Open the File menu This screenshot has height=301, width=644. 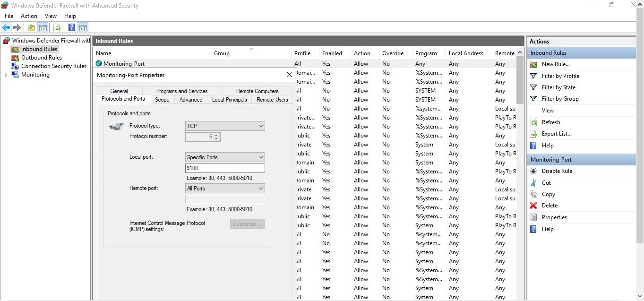click(9, 16)
